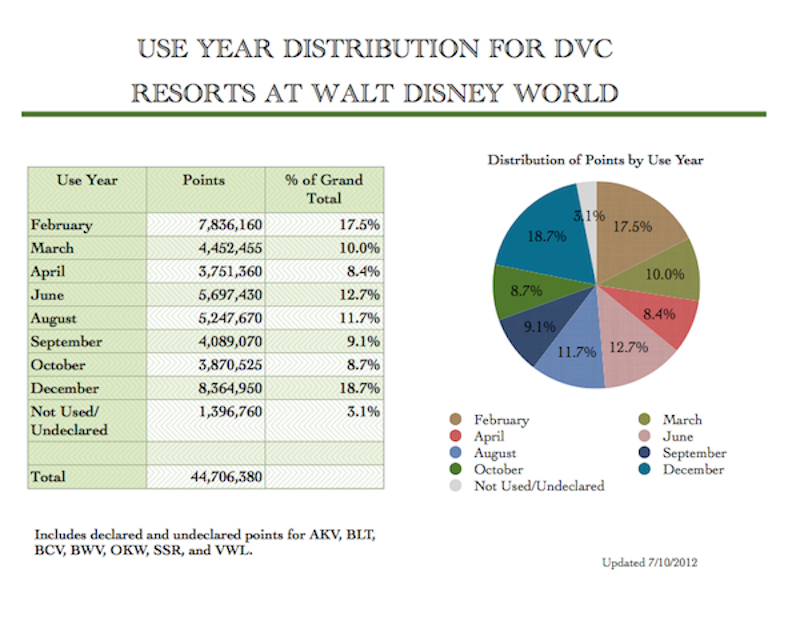This screenshot has height=620, width=800.
Task: Select the 12.7% June pie slice
Action: click(630, 347)
